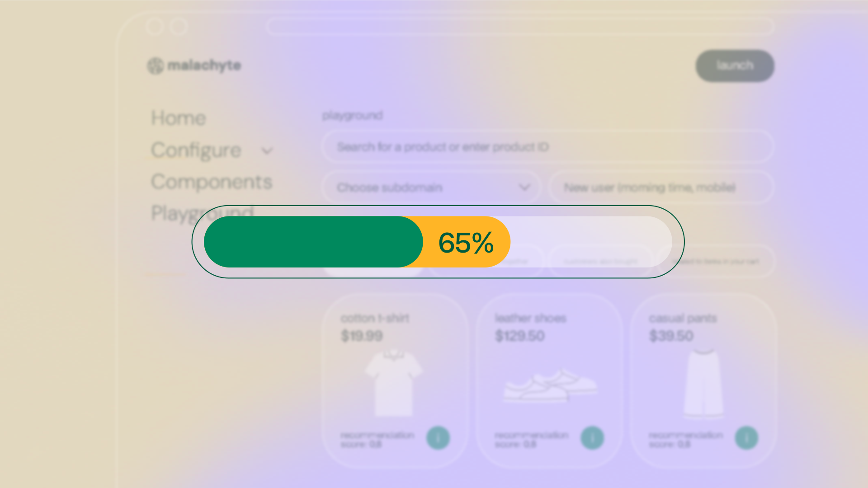868x488 pixels.
Task: Open the Components menu item
Action: click(212, 182)
